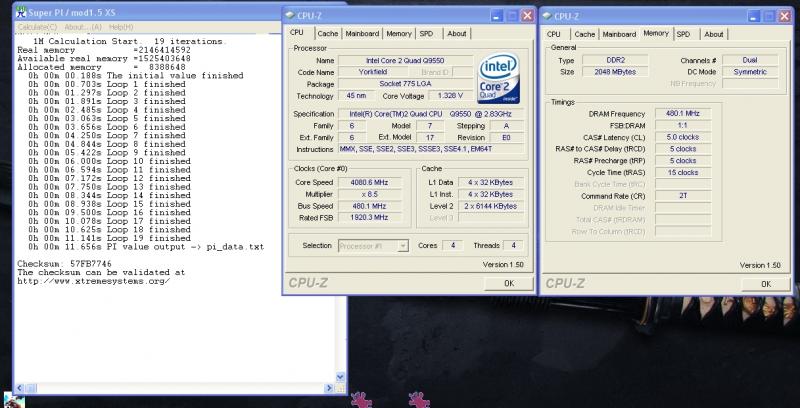The image size is (800, 408).
Task: Click the Super PI scroll right arrow
Action: tap(330, 389)
